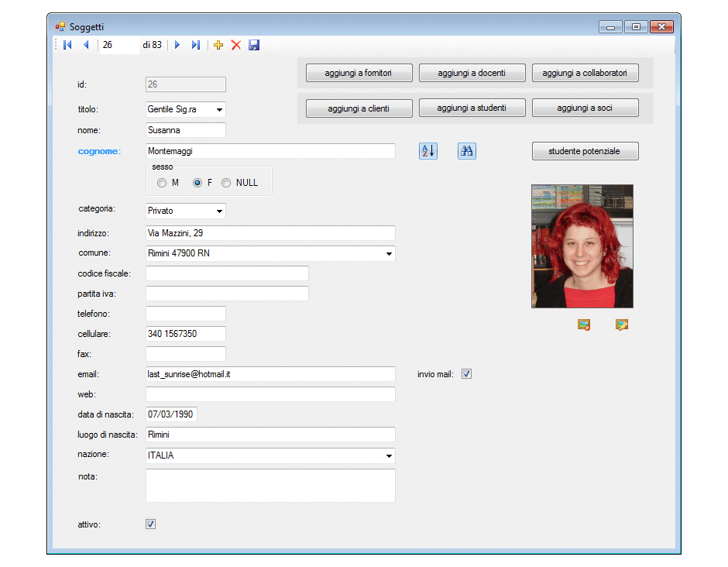
Task: Toggle the invio mail checkbox
Action: tap(466, 374)
